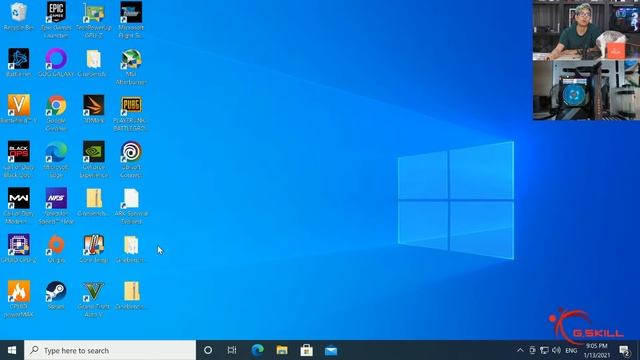Viewport: 640px width, 360px height.
Task: Click the PUBG Battlegrounds desktop shortcut
Action: click(x=131, y=113)
